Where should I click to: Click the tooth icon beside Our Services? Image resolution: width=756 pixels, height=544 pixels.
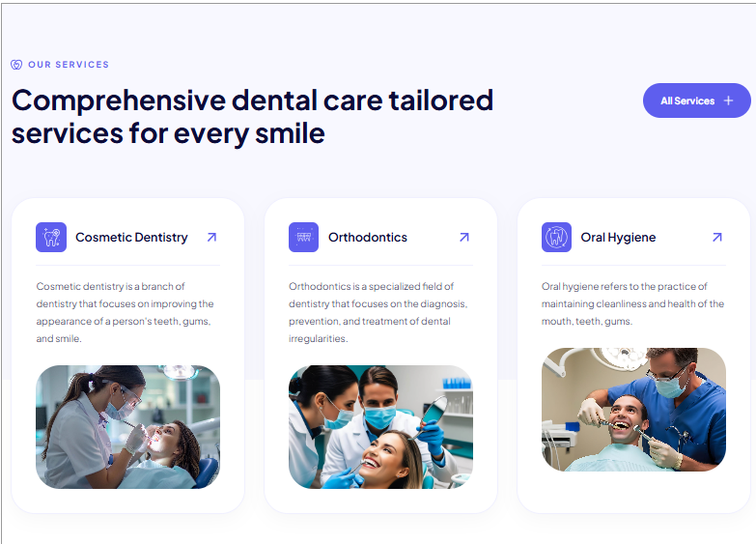click(16, 65)
